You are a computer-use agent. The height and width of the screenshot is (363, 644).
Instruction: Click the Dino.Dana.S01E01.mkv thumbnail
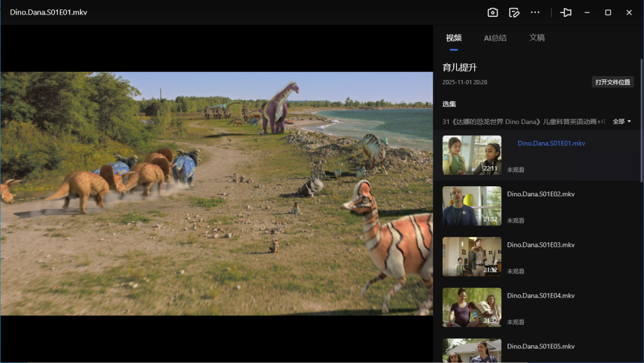472,155
